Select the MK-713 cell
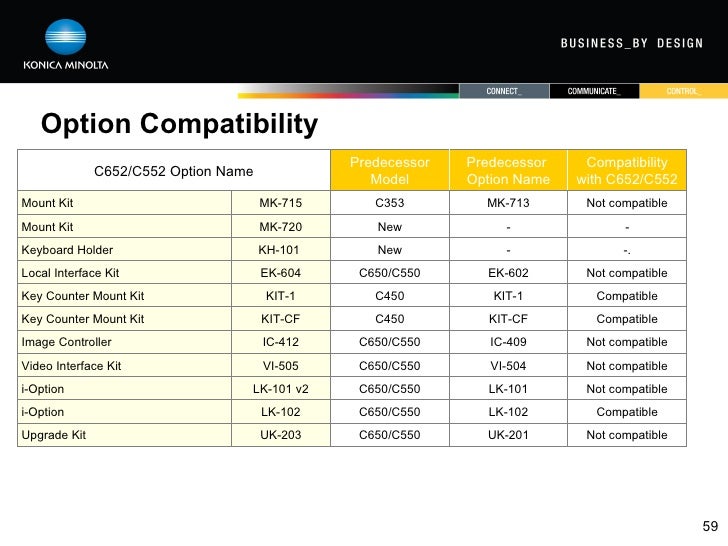Viewport: 728px width, 546px height. click(x=508, y=203)
